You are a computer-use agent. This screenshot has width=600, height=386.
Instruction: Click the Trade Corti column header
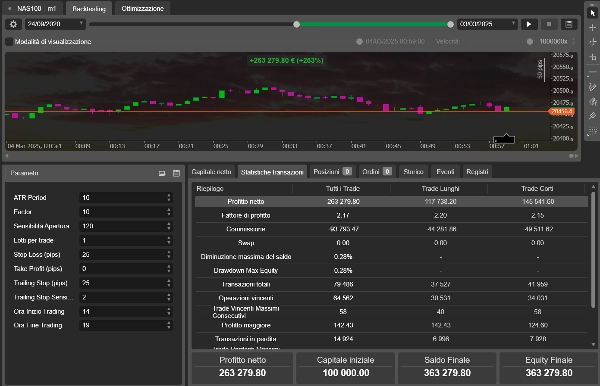[x=537, y=189]
